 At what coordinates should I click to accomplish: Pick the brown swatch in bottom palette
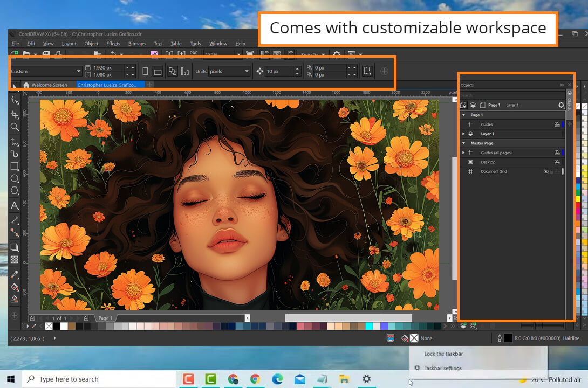click(72, 326)
